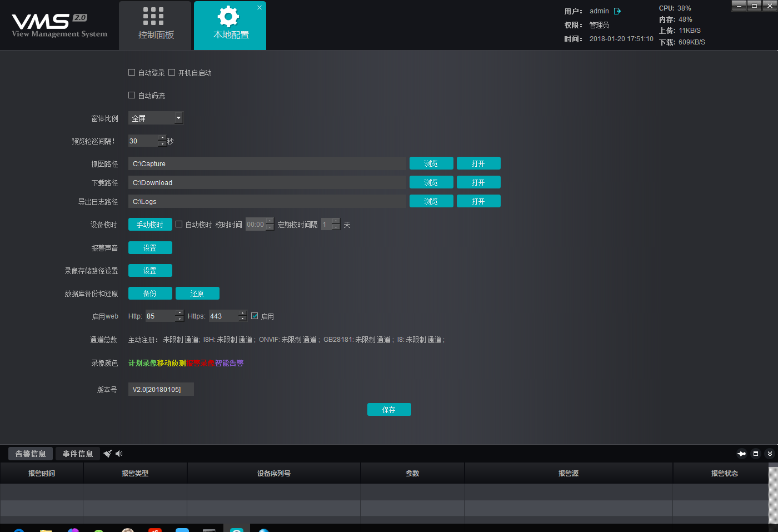Viewport: 778px width, 532px height.
Task: Click the C:\Capture path field
Action: click(267, 163)
